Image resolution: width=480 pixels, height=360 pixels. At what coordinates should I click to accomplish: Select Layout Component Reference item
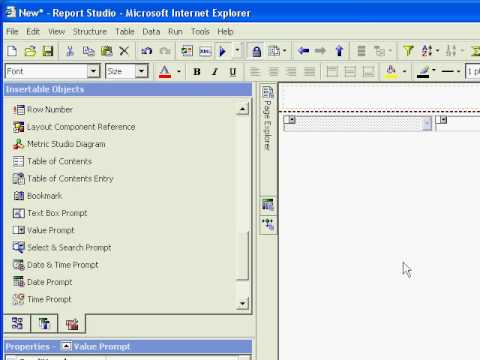coord(74,127)
